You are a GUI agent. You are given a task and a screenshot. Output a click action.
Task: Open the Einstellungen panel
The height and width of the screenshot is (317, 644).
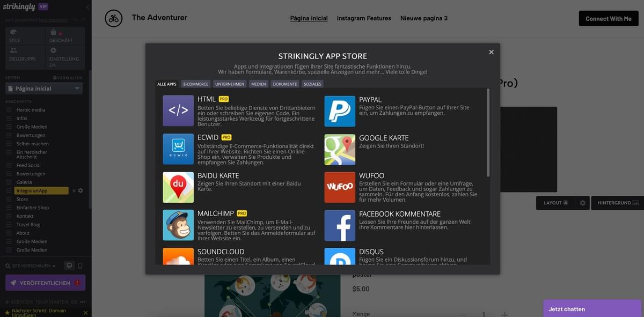pos(65,56)
